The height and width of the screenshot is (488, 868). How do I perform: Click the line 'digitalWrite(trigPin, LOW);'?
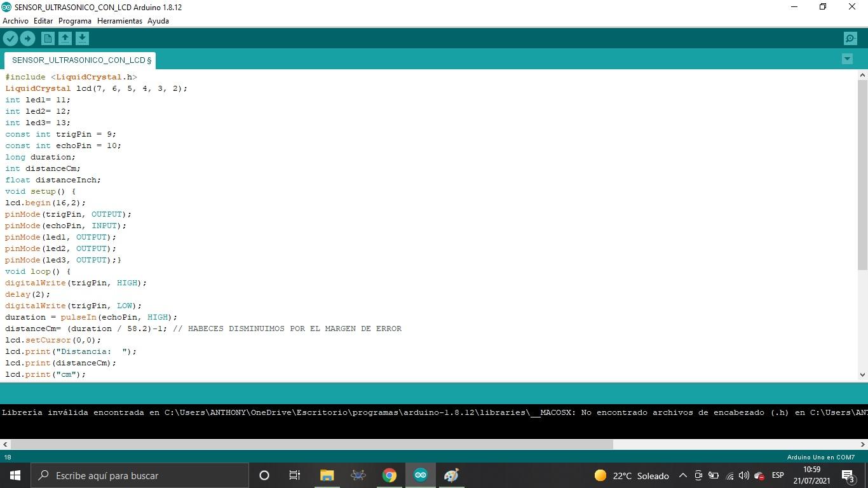coord(74,306)
